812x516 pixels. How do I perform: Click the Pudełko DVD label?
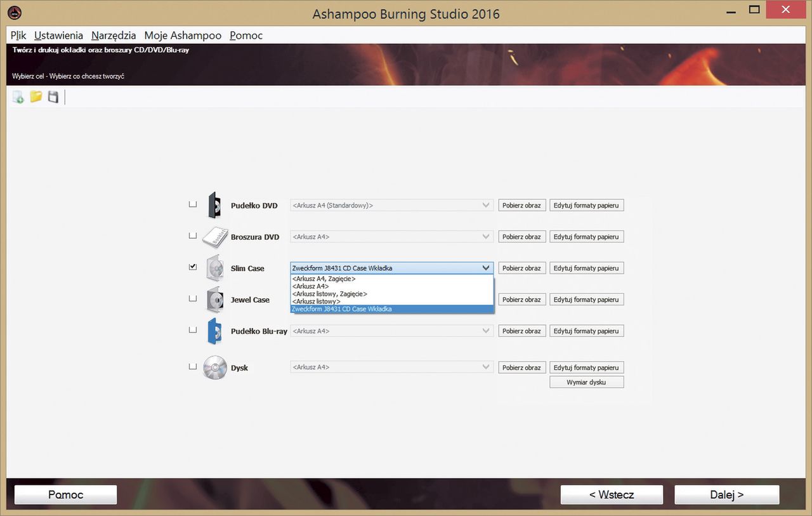pos(254,206)
